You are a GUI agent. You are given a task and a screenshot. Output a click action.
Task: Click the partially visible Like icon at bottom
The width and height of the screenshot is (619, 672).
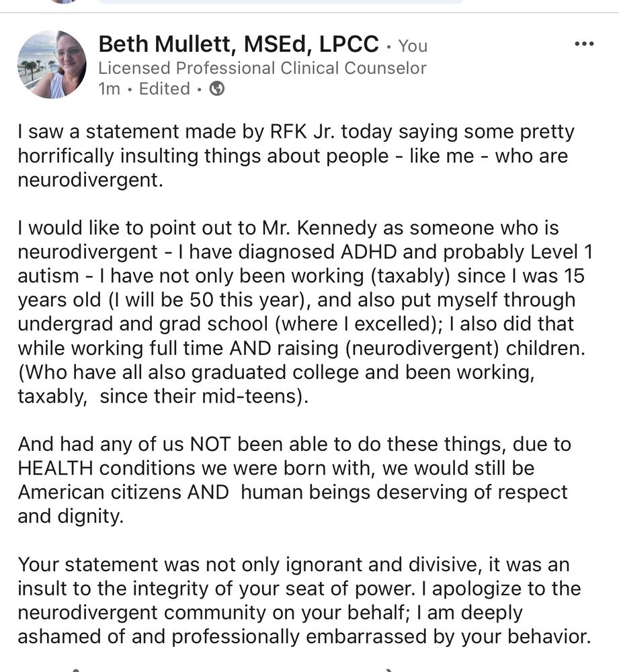(x=75, y=669)
